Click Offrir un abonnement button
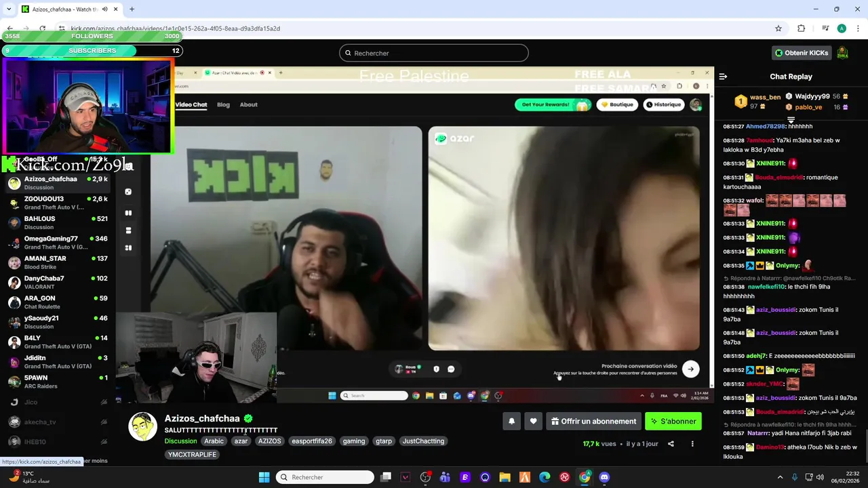This screenshot has width=868, height=488. pyautogui.click(x=593, y=421)
